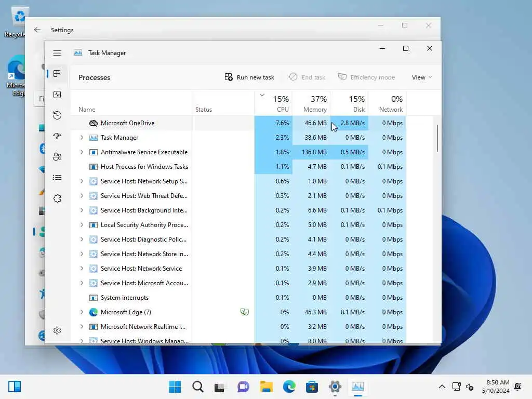
Task: Select the Processes sidebar icon
Action: click(x=57, y=74)
